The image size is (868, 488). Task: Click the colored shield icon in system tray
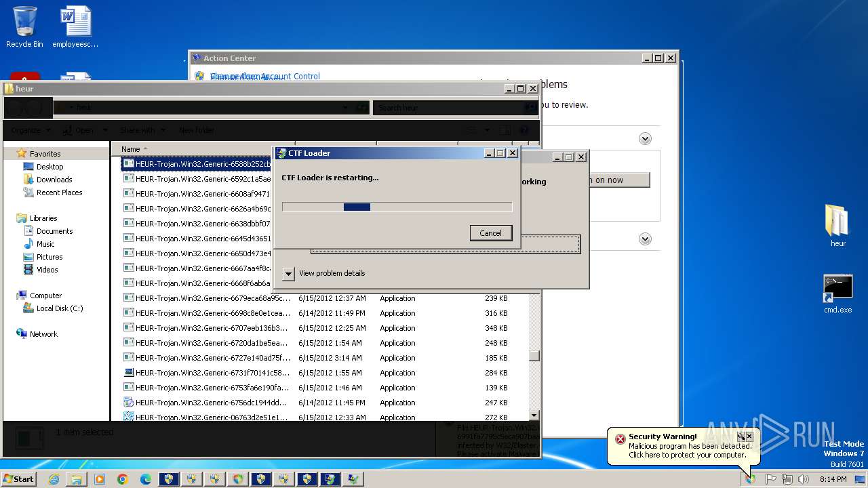(x=751, y=479)
